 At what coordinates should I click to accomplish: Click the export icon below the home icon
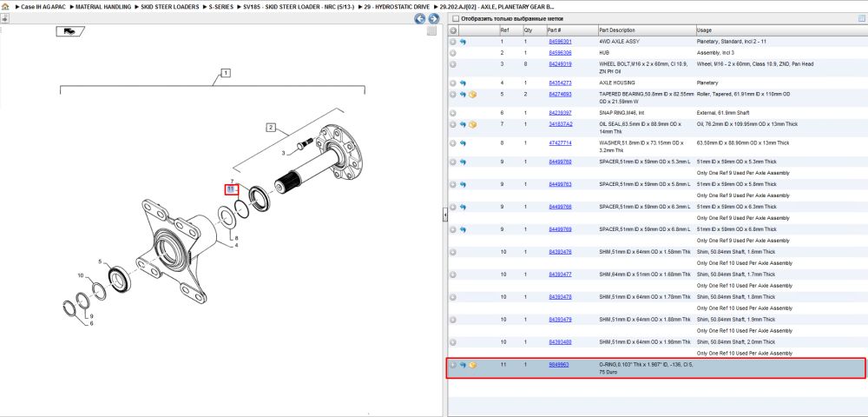[4, 18]
